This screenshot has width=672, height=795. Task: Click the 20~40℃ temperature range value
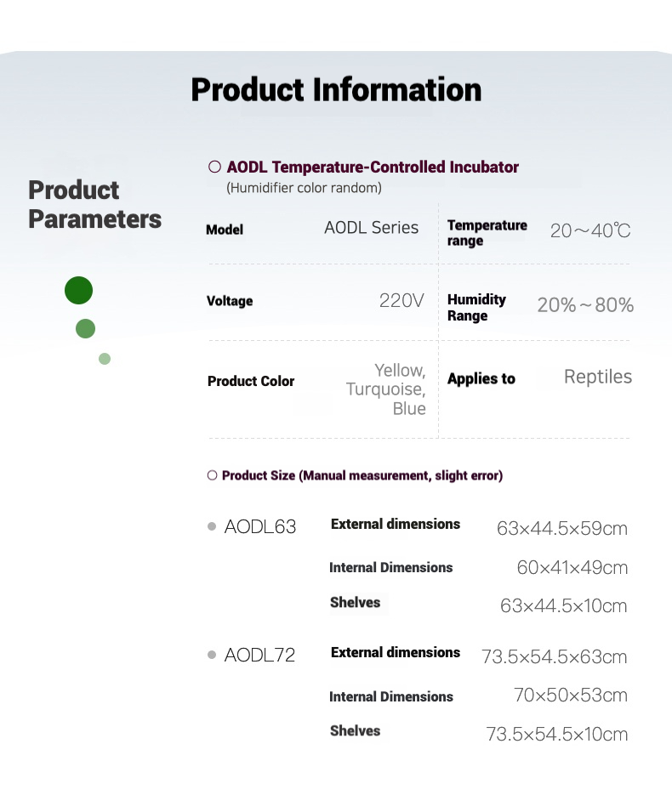pyautogui.click(x=590, y=231)
